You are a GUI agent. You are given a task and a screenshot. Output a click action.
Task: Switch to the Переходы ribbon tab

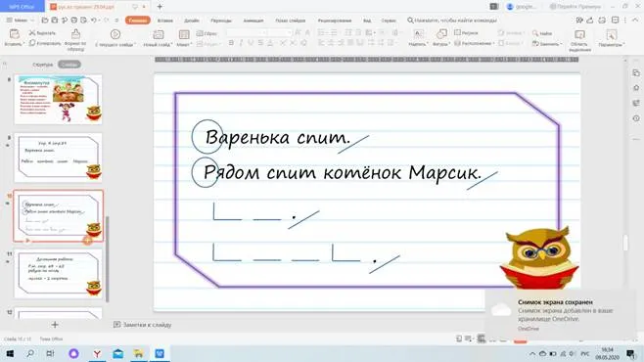221,21
